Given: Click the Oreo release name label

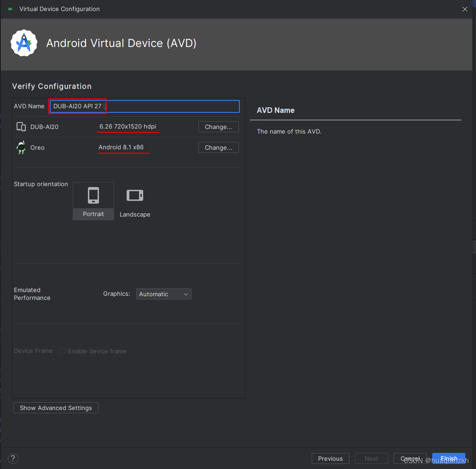Looking at the screenshot, I should [37, 147].
